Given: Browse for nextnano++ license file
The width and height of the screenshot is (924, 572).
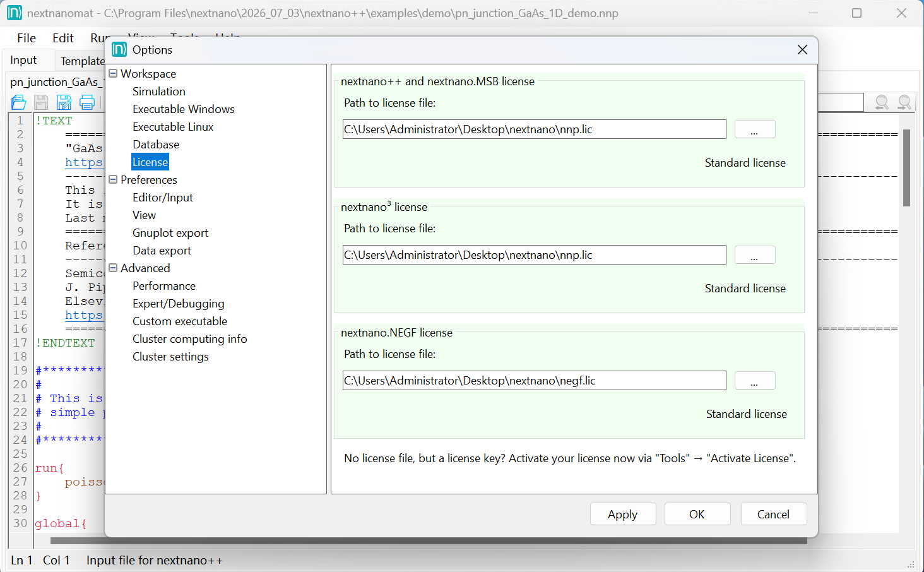Looking at the screenshot, I should pos(755,129).
